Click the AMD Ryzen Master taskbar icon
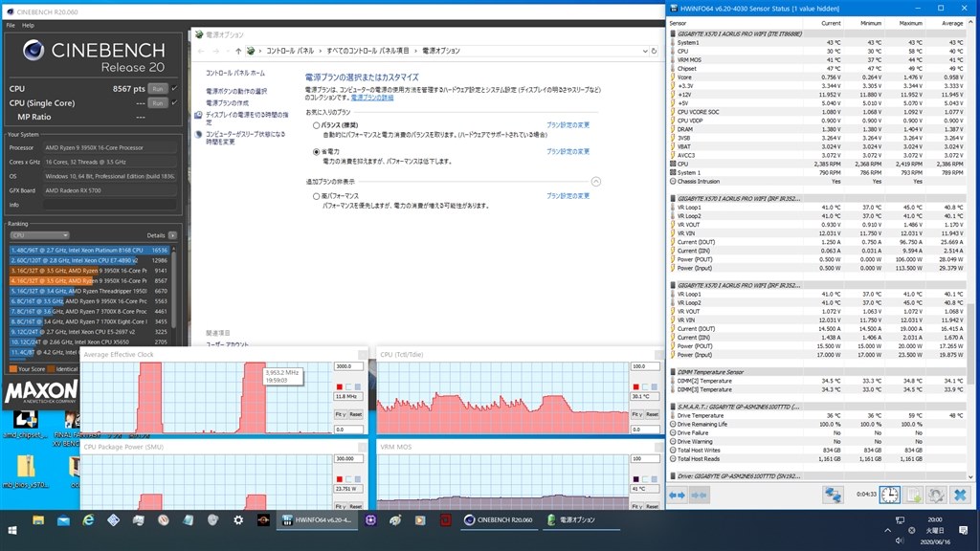Image resolution: width=980 pixels, height=551 pixels. tap(263, 519)
